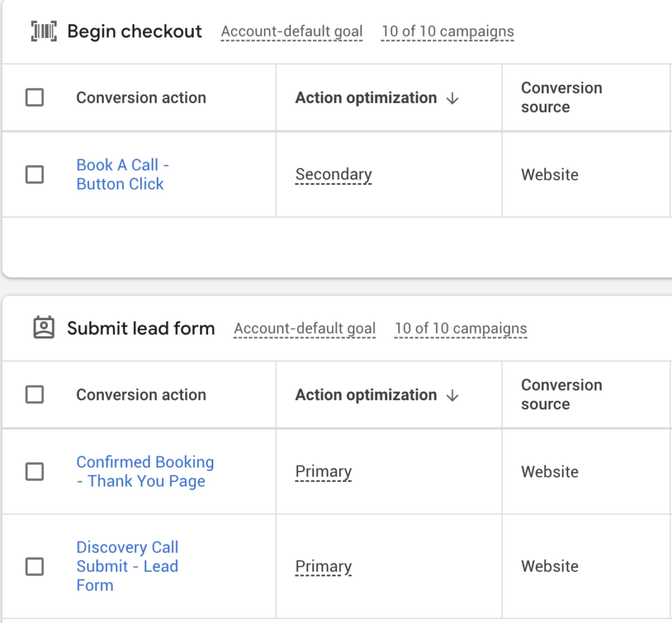Check the Confirmed Booking - Thank You Page row
This screenshot has height=623, width=672.
coord(35,471)
